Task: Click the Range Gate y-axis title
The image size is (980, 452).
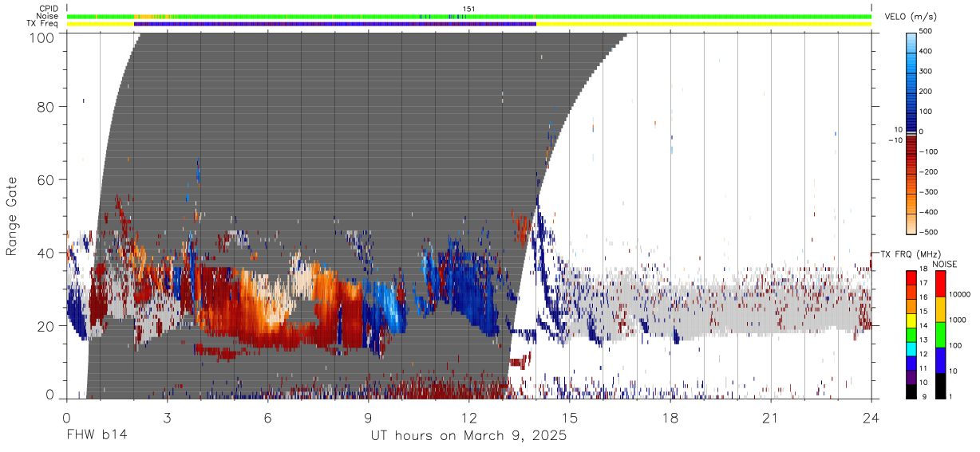Action: point(12,216)
